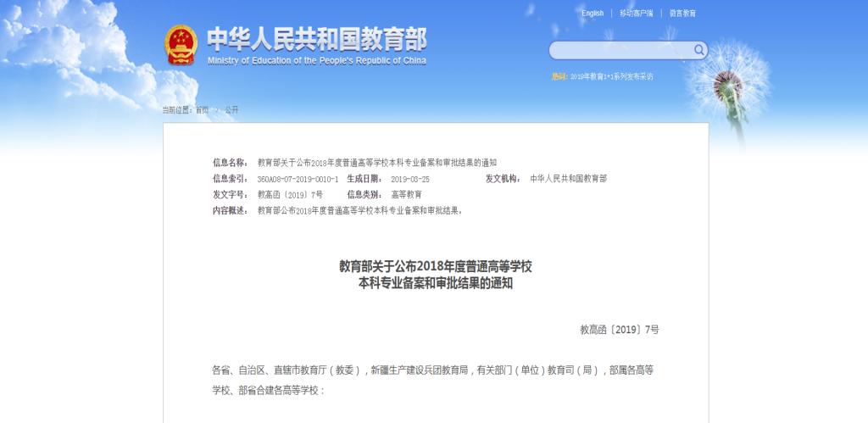This screenshot has width=868, height=423.
Task: Click right-aligned 教高函〔2019〕7号 below the headline
Action: [x=619, y=329]
